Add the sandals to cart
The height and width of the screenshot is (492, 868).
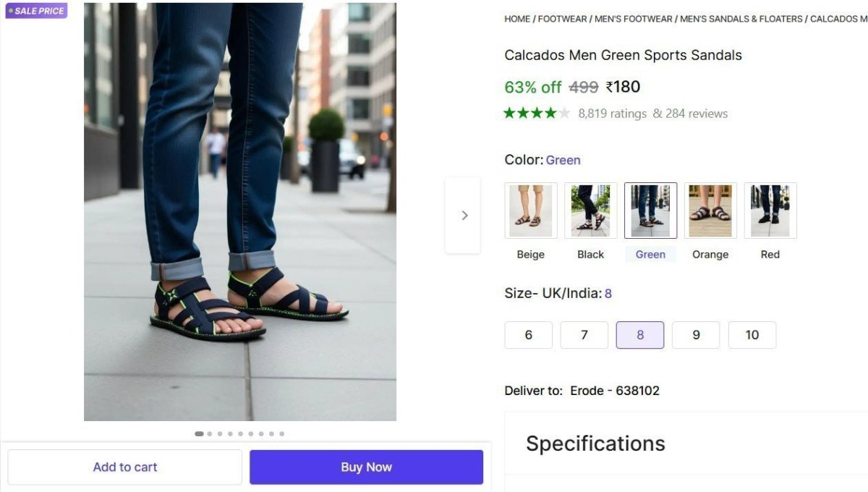(x=125, y=467)
